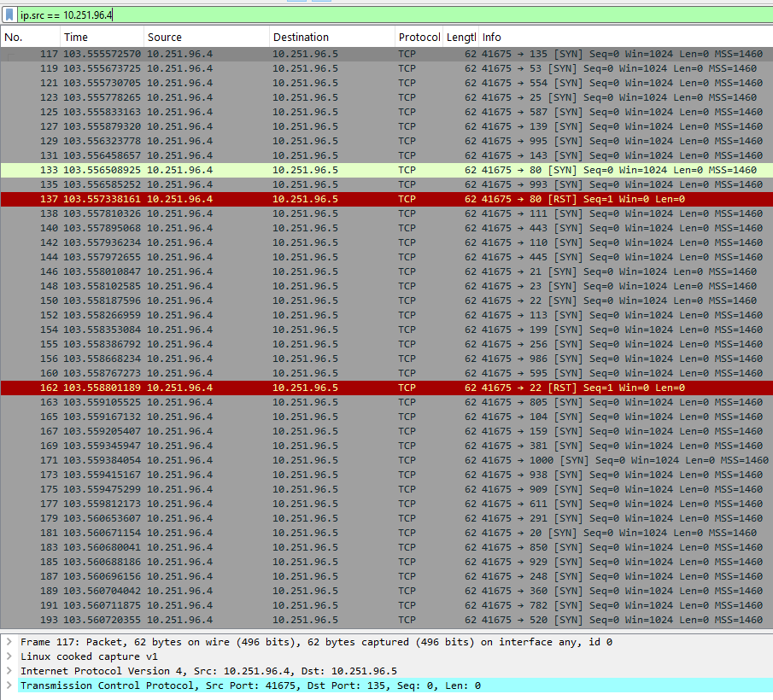
Task: Select packet 171 SYN to port 1000
Action: pyautogui.click(x=386, y=461)
